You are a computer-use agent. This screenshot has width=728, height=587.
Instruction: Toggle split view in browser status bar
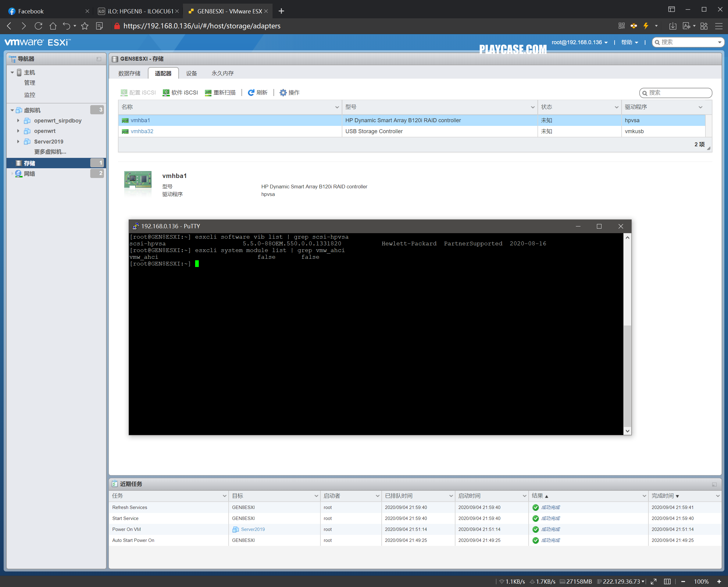point(667,581)
